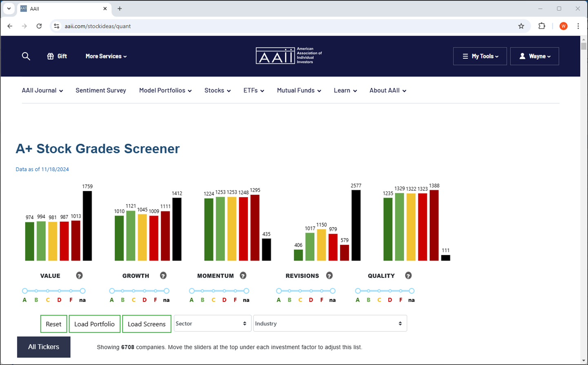
Task: Open the browser extensions puzzle icon
Action: 542,26
